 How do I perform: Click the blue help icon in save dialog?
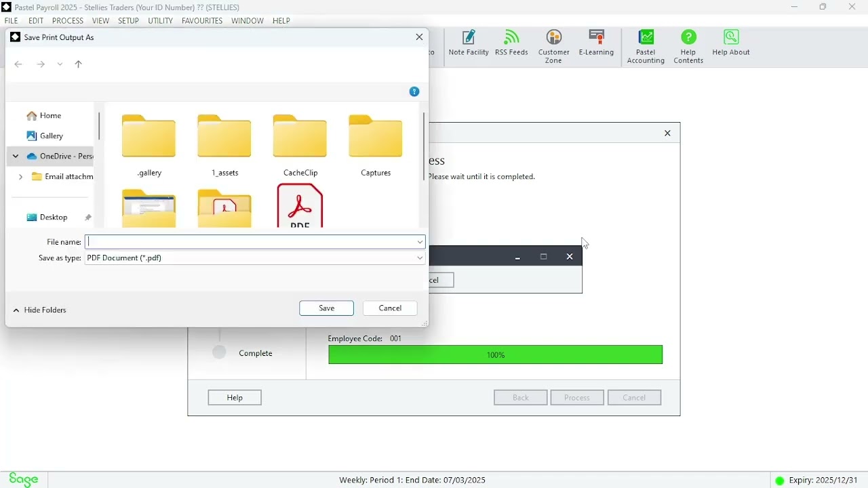coord(414,91)
